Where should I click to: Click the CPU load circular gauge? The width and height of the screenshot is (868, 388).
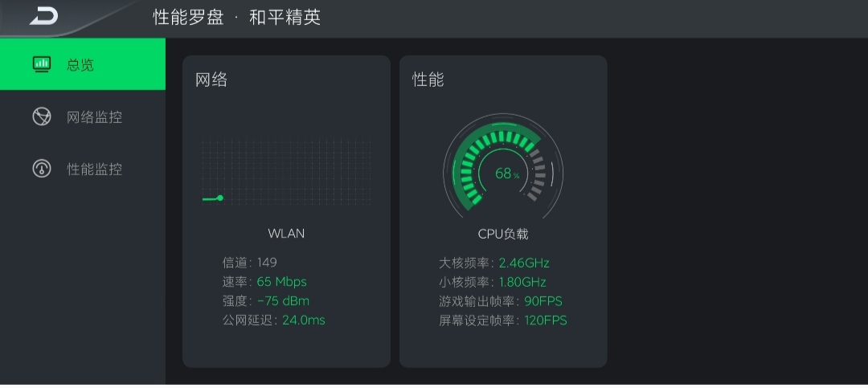point(503,165)
